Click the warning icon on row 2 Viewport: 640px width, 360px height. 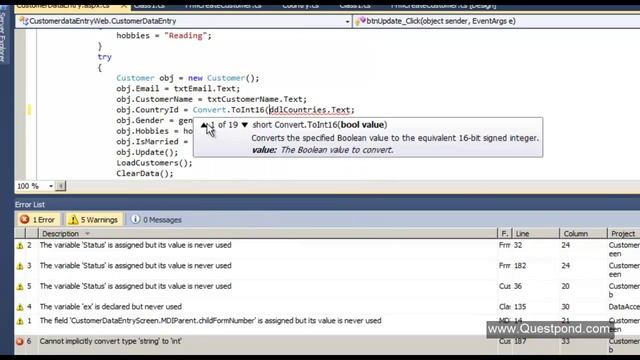[x=20, y=245]
